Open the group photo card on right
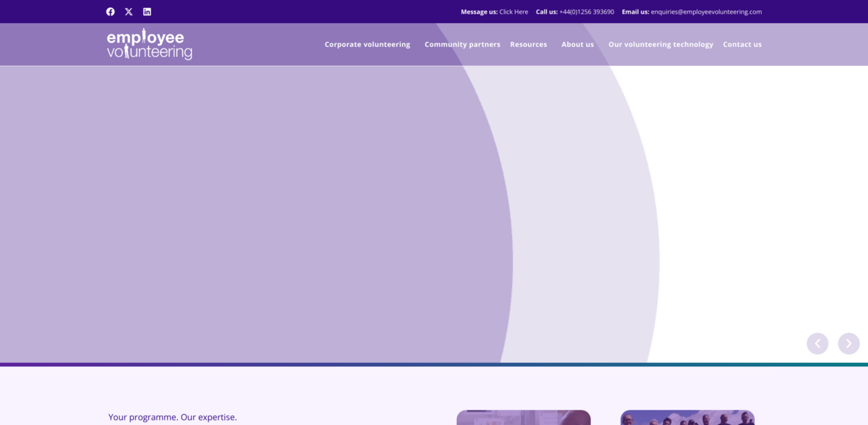Screen dimensions: 868x425 point(687,418)
